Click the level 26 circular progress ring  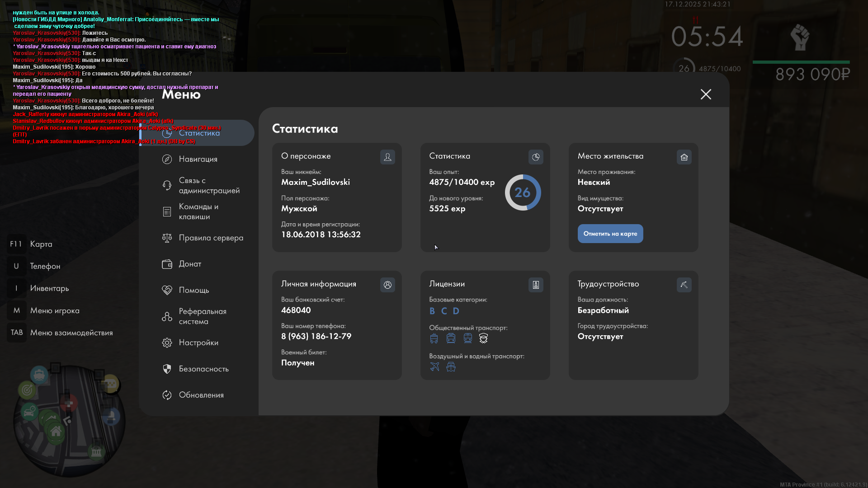523,192
